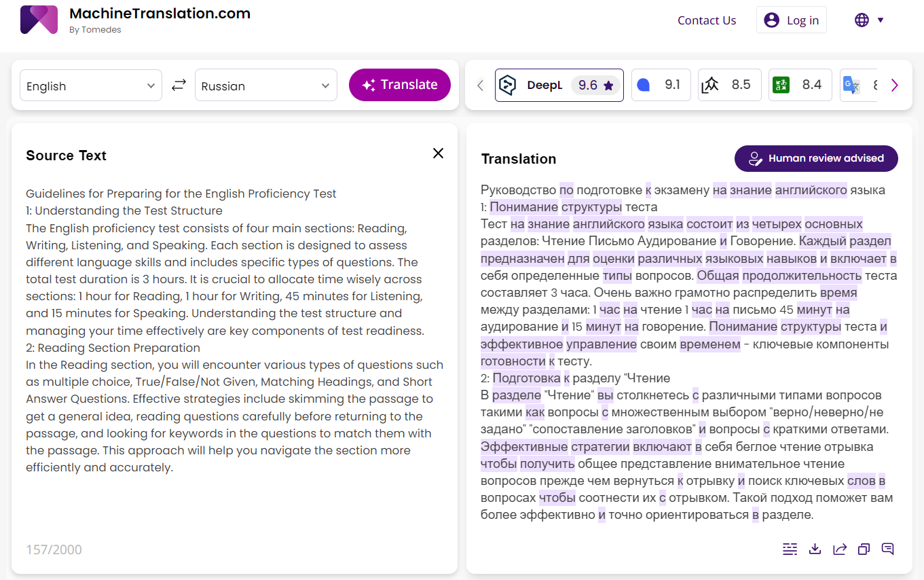
Task: Open the English source language dropdown
Action: click(91, 86)
